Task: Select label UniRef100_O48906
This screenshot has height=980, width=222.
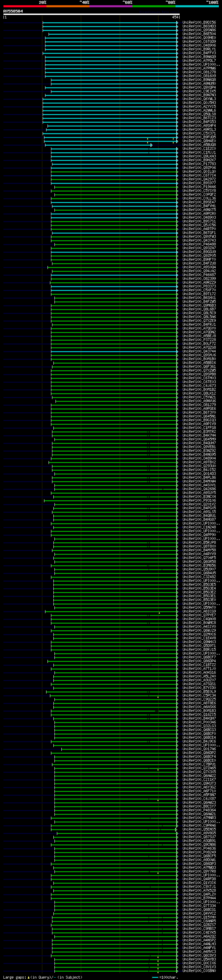Action: click(199, 45)
